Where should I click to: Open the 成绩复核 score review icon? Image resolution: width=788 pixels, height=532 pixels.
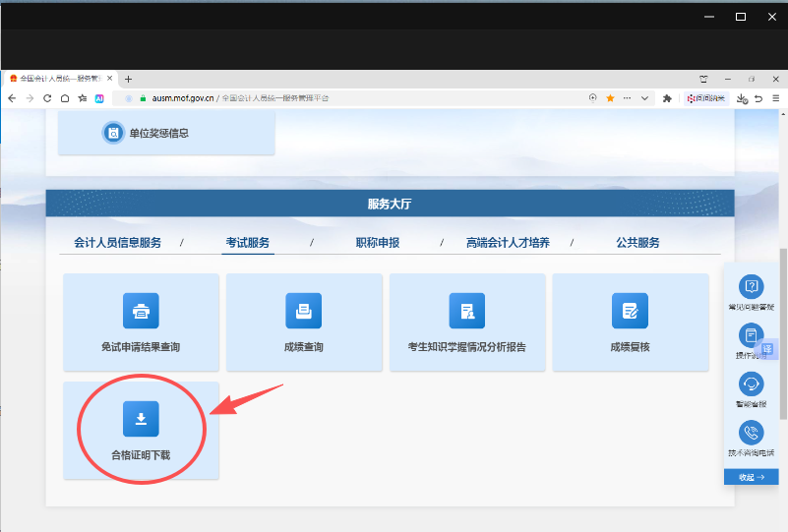coord(630,311)
